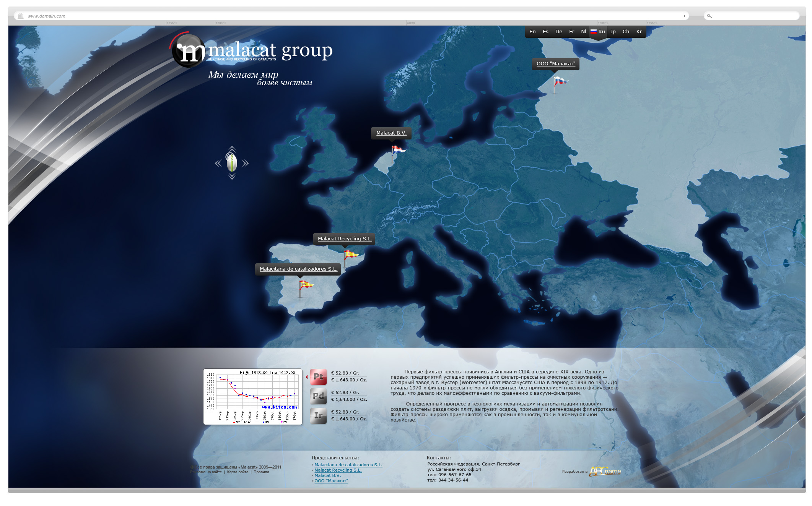Switch language to En

pyautogui.click(x=532, y=32)
